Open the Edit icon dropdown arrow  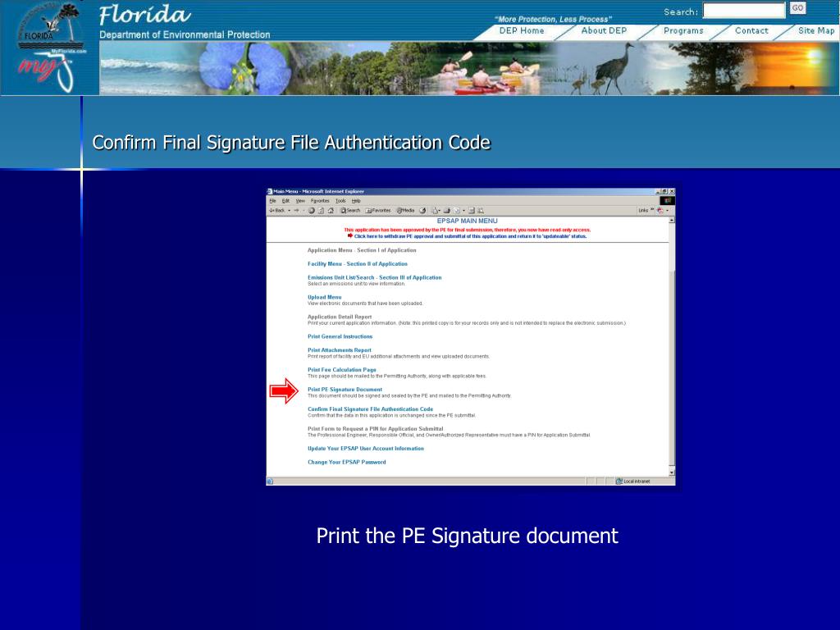point(463,211)
